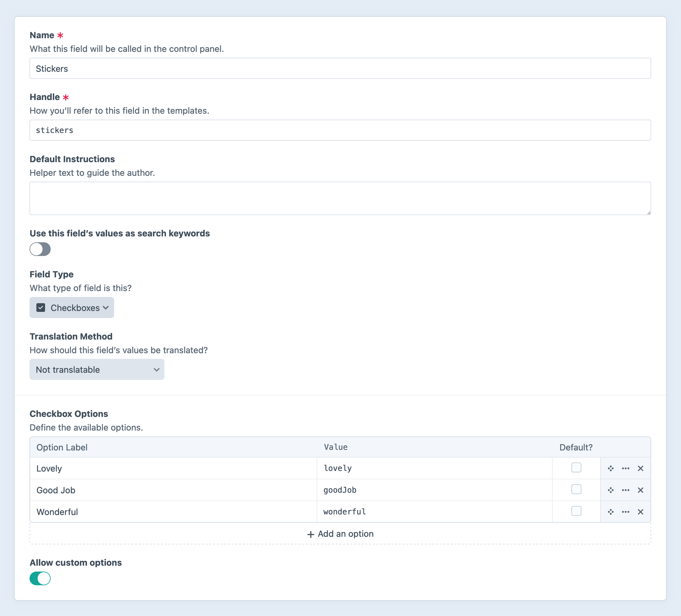Enable Use this field's values as search keywords

(40, 249)
